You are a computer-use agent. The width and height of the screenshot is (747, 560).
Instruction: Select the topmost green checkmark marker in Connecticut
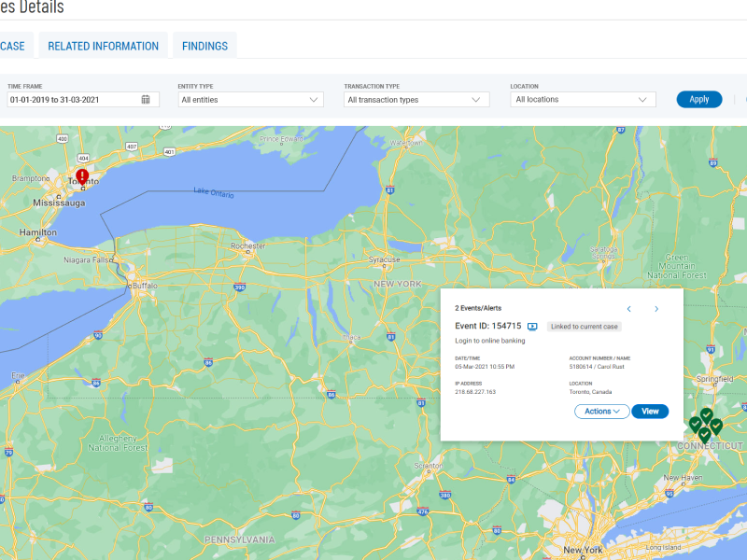tap(707, 415)
